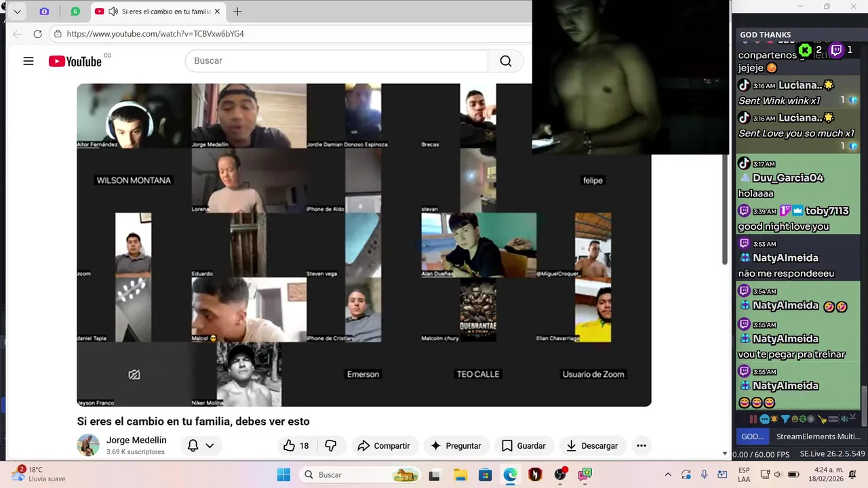The height and width of the screenshot is (488, 868).
Task: Click the webcam overlay video feed
Action: [631, 77]
